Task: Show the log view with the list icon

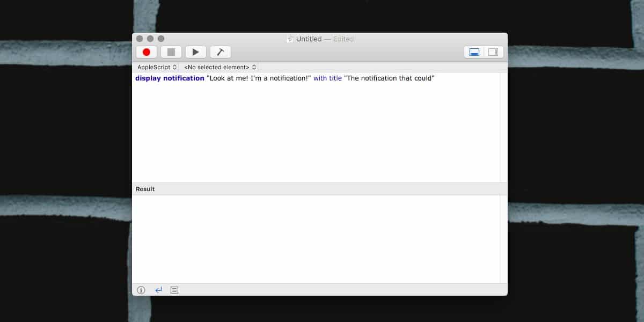Action: click(x=174, y=290)
